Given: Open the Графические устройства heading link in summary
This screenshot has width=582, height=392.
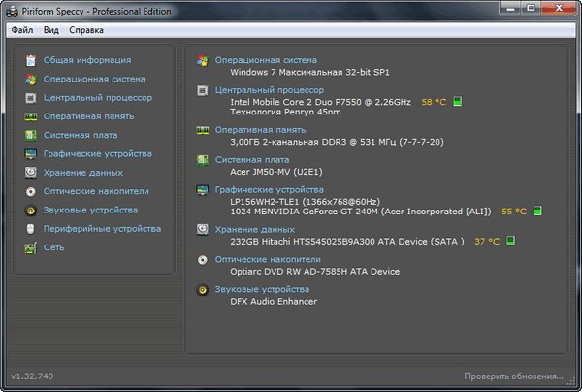Looking at the screenshot, I should (270, 189).
